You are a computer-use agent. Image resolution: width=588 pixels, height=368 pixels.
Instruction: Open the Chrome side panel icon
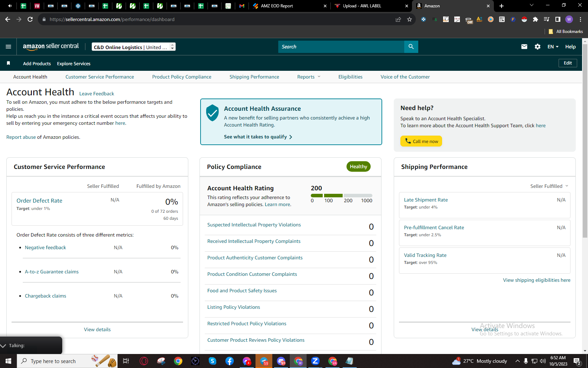[558, 19]
